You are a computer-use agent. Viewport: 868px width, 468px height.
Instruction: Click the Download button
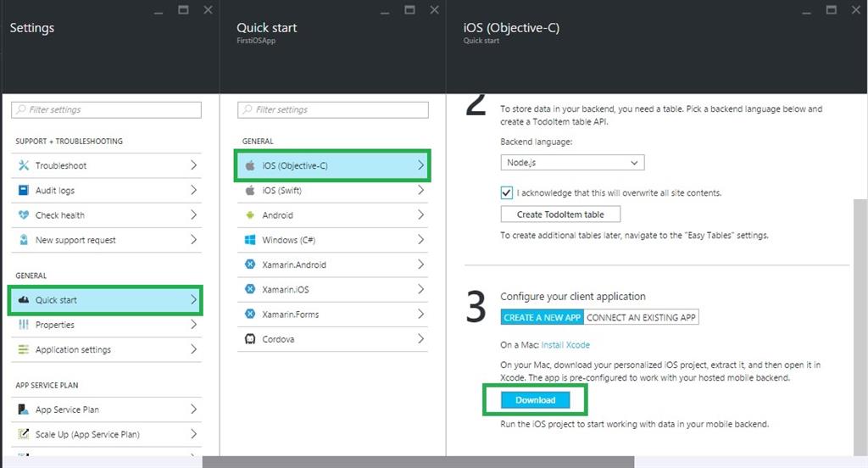(x=536, y=400)
